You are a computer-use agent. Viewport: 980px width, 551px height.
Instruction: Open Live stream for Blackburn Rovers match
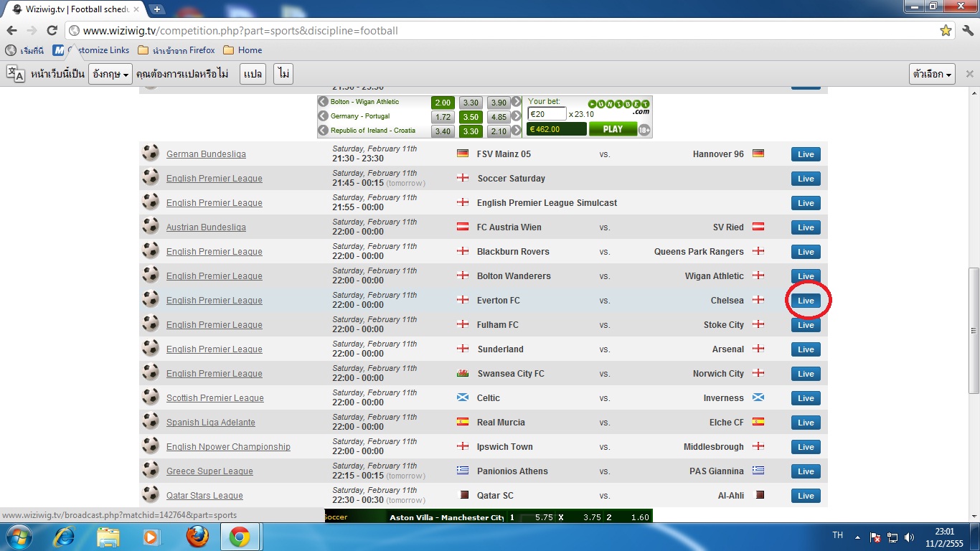click(806, 252)
